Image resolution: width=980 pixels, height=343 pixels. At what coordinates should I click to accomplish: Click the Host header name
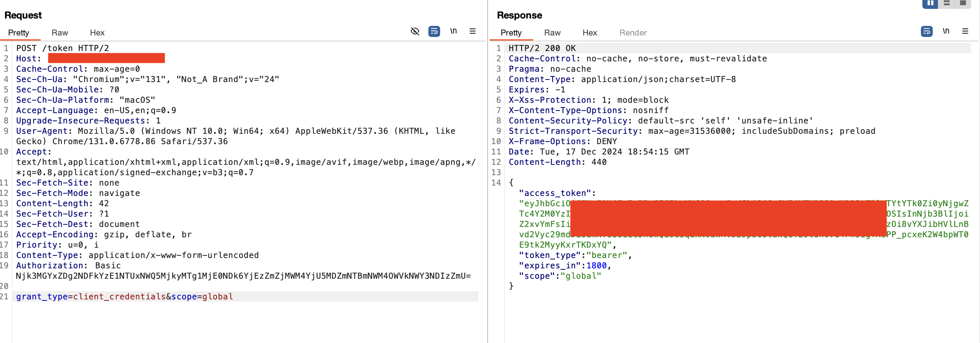(x=26, y=59)
